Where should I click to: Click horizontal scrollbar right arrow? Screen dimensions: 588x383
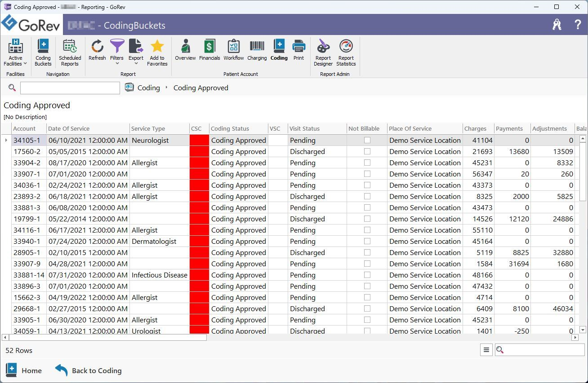[575, 337]
